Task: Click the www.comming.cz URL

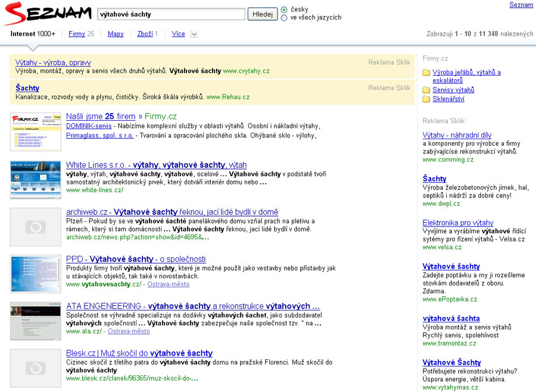Action: pos(448,159)
